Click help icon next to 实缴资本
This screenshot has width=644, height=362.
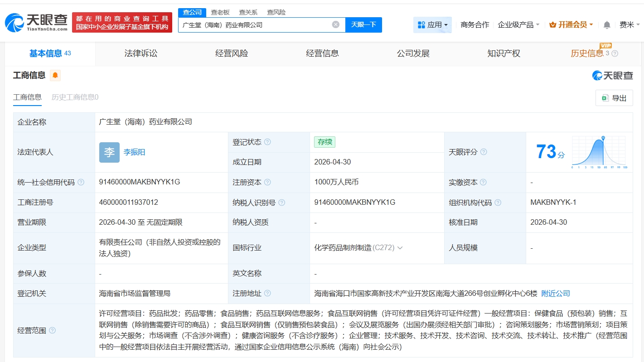483,182
